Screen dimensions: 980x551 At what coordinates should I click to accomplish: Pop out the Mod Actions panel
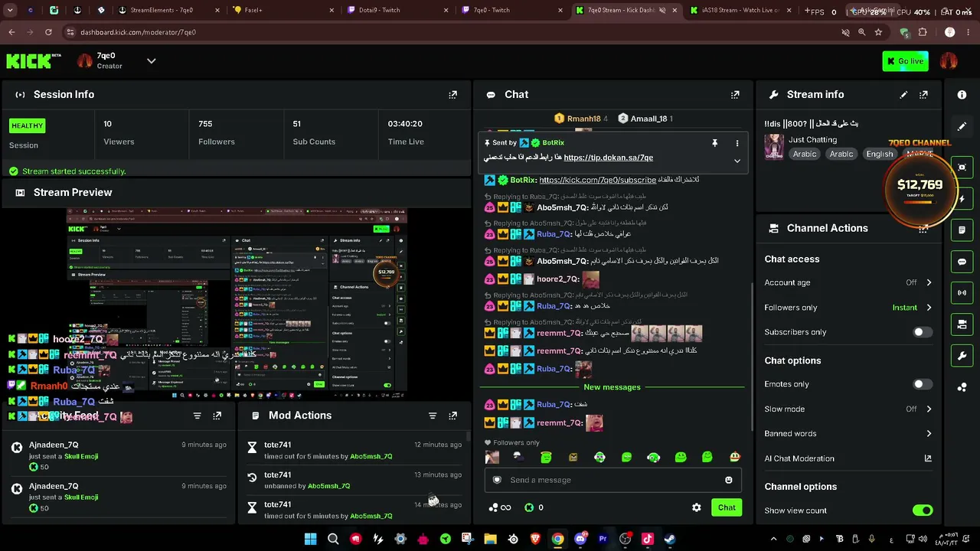point(452,416)
